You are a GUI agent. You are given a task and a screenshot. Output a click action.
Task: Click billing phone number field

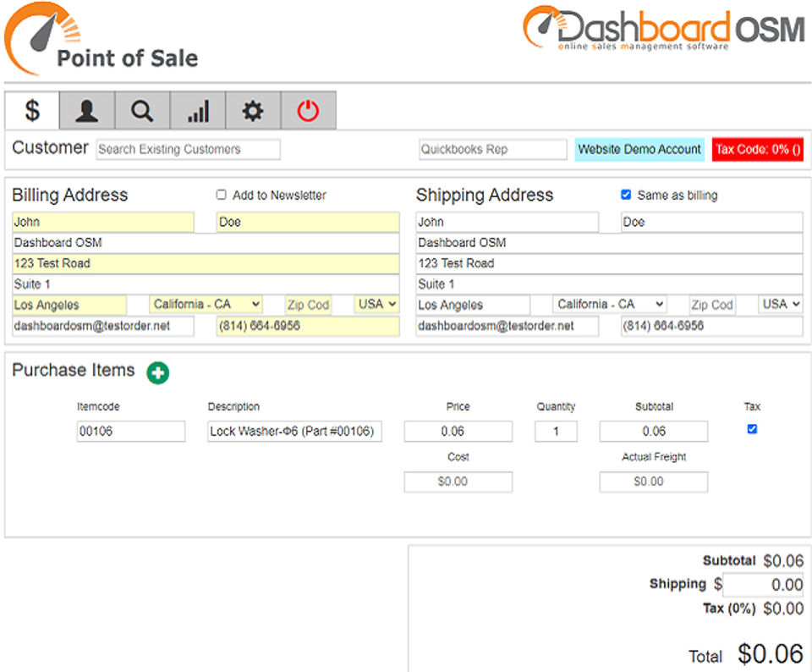[308, 326]
